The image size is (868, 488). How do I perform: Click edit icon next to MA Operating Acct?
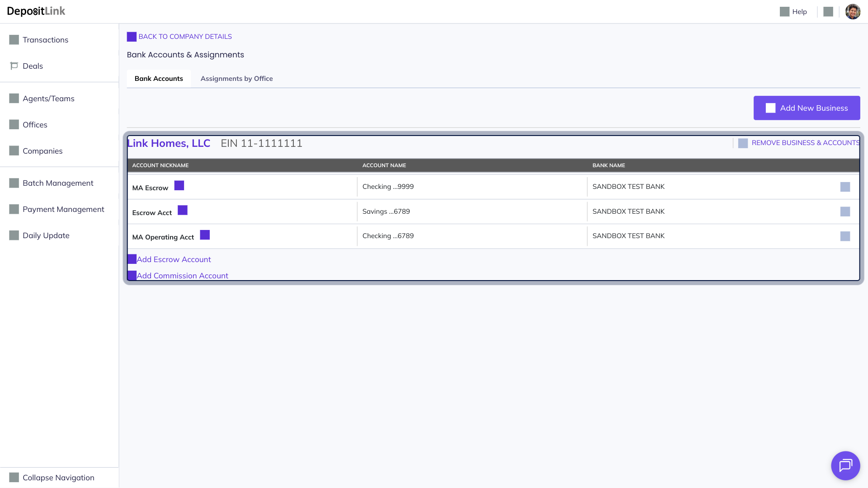pyautogui.click(x=205, y=235)
